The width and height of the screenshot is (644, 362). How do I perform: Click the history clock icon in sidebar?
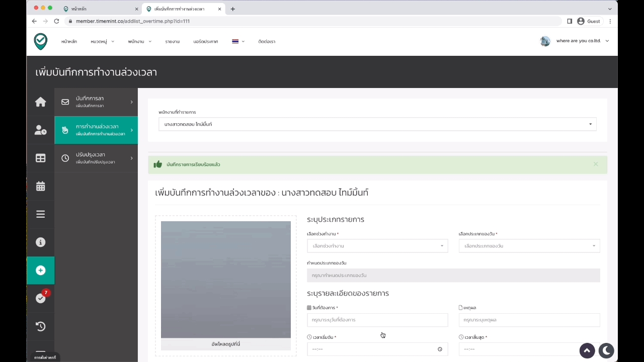coord(40,326)
